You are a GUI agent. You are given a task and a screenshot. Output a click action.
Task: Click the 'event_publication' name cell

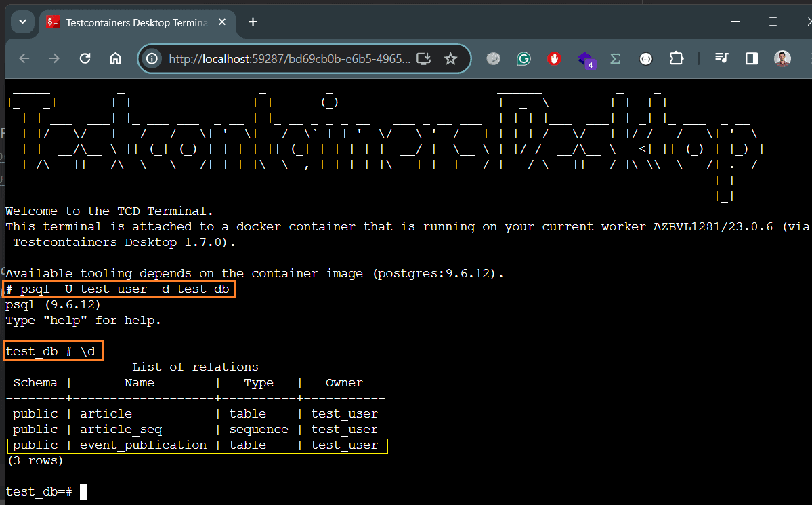coord(144,445)
